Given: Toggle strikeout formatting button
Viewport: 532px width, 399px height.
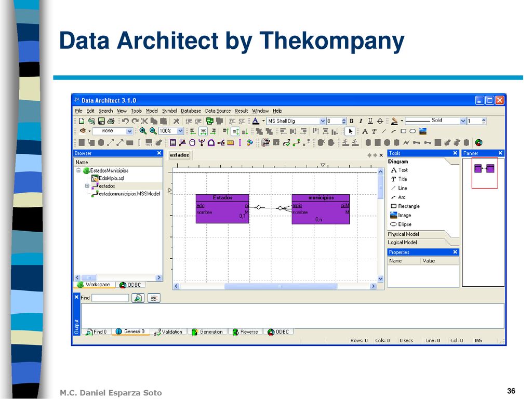Looking at the screenshot, I should point(380,121).
